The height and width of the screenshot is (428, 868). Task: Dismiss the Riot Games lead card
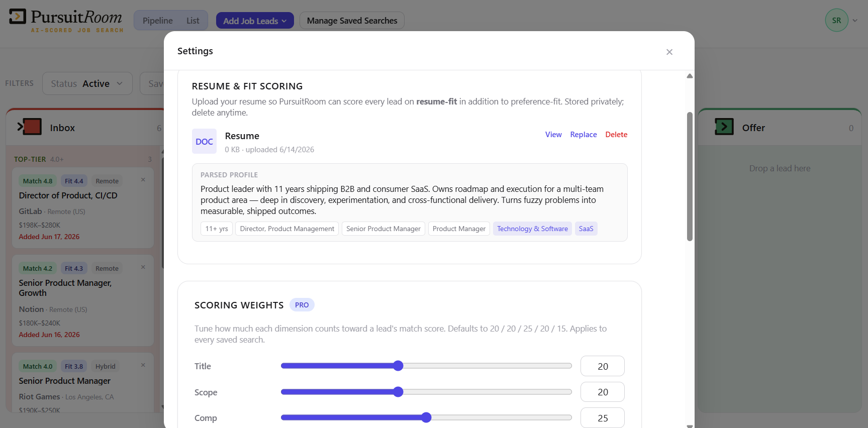[143, 365]
